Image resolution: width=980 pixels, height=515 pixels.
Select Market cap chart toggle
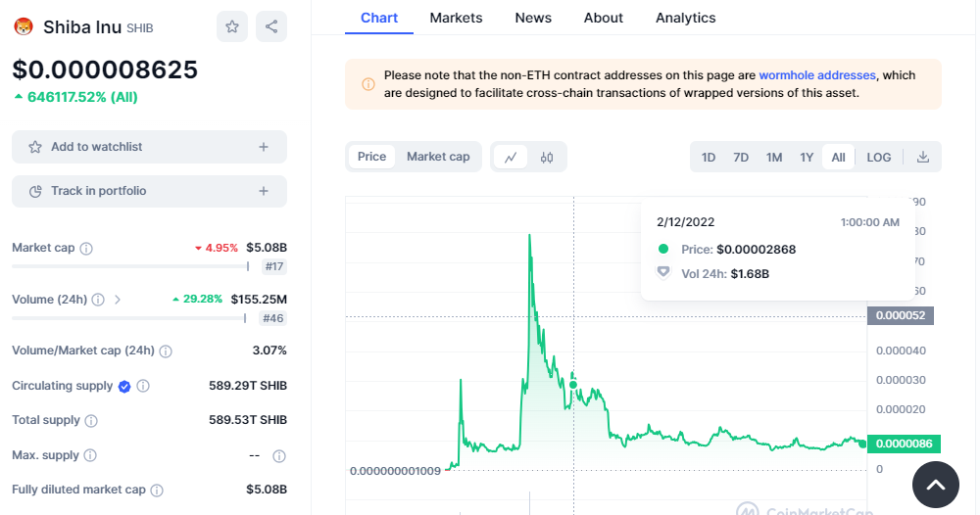pyautogui.click(x=438, y=157)
